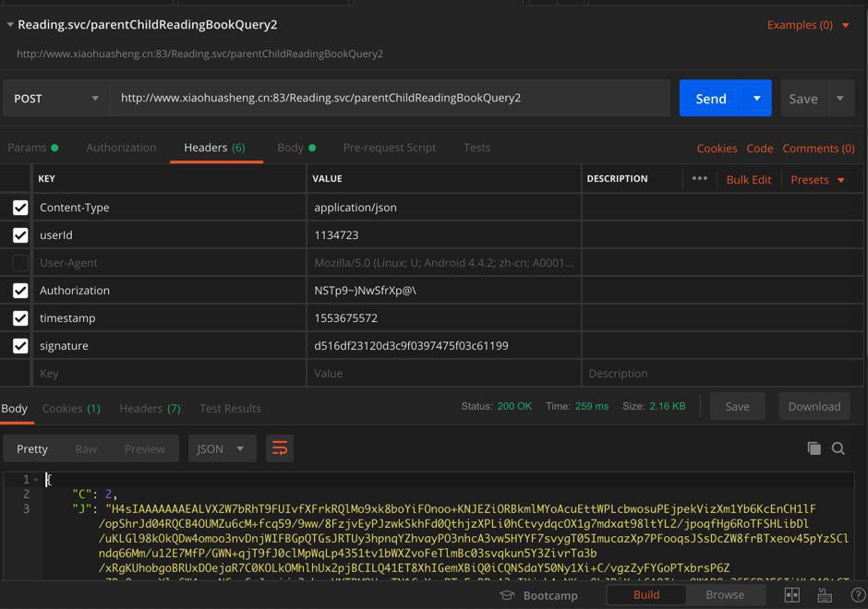Collapse the request name disclosure triangle
The width and height of the screenshot is (868, 609).
[x=10, y=25]
